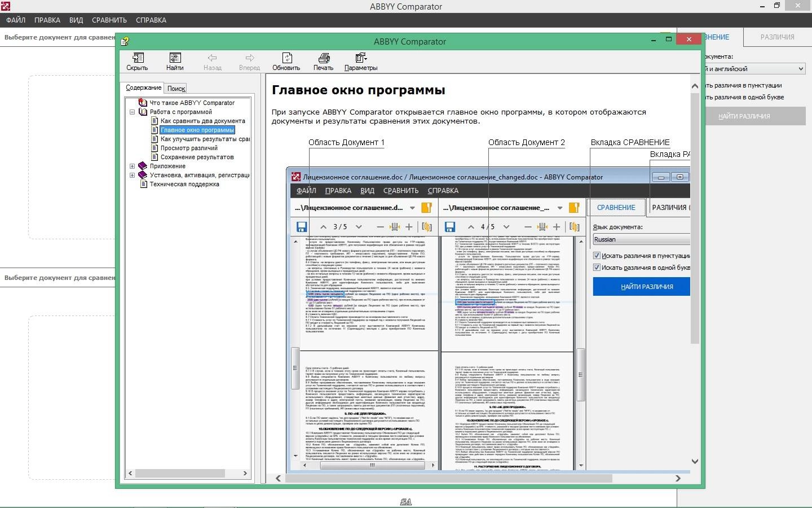The image size is (812, 508).
Task: Open the СРАВНИТЬ menu in main window
Action: (109, 20)
